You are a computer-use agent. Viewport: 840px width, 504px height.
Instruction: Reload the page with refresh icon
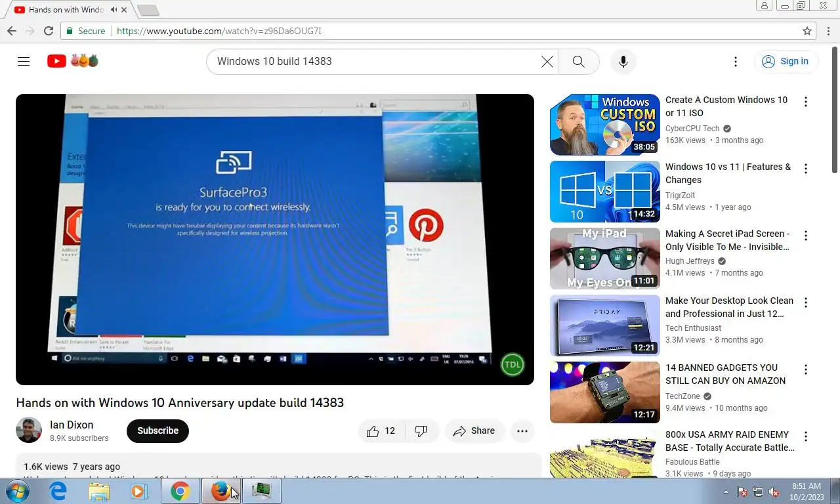(x=48, y=31)
